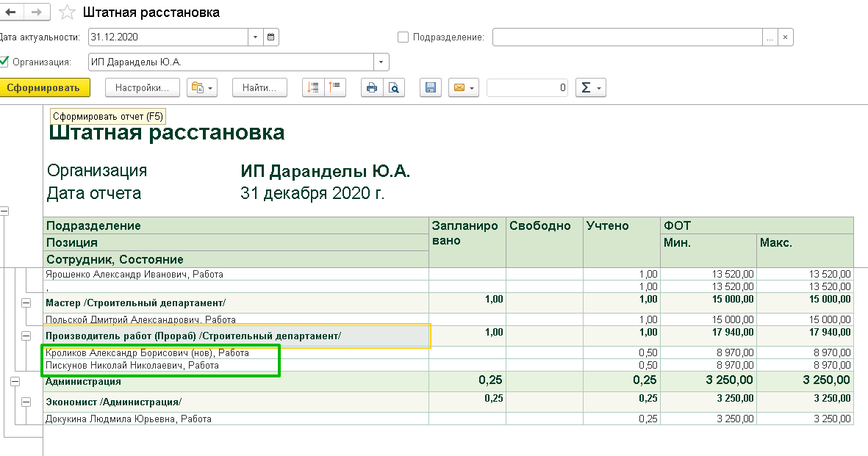Collapse the whole report group at the top

point(4,211)
